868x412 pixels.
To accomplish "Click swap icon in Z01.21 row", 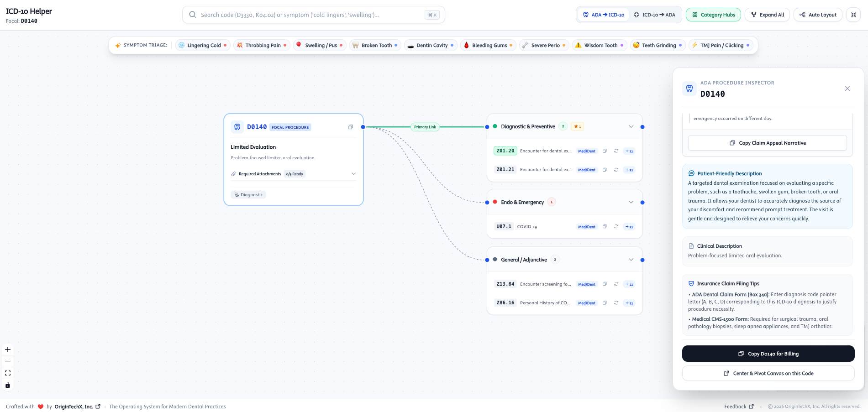I will (616, 170).
